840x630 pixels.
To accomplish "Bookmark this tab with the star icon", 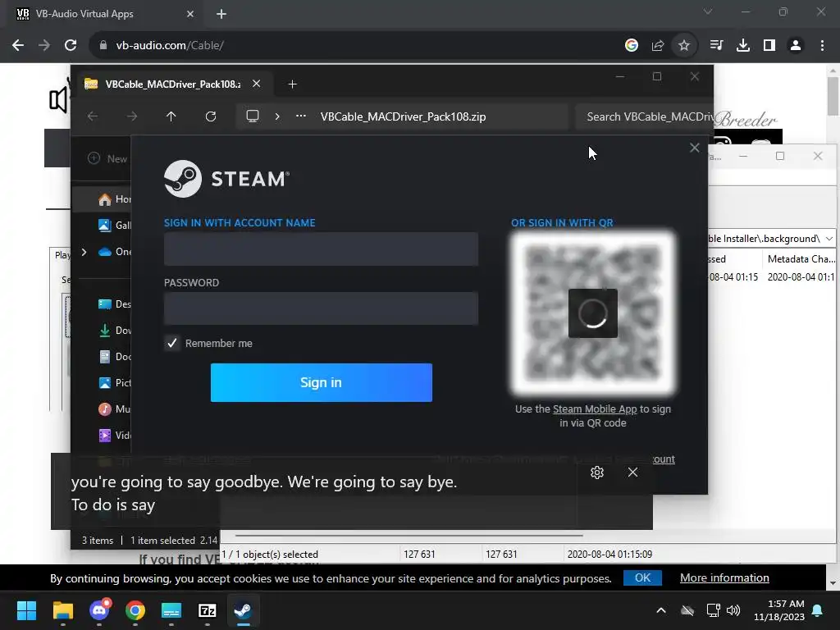I will pyautogui.click(x=683, y=46).
